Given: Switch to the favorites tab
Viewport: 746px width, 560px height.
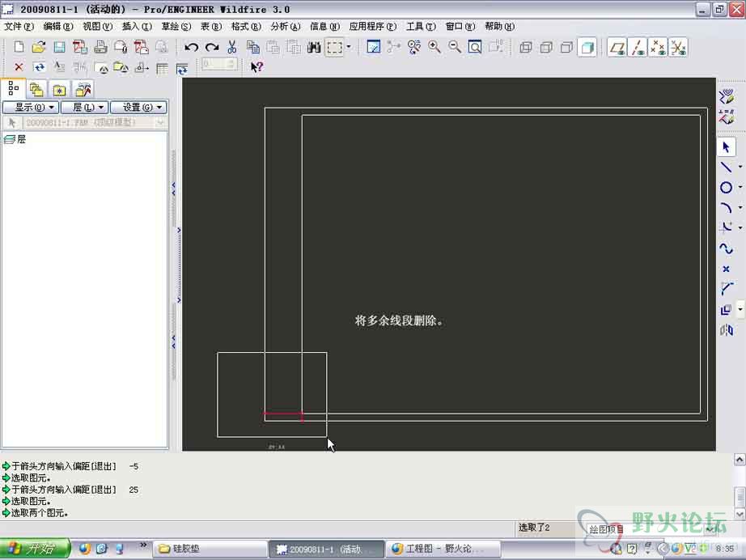Looking at the screenshot, I should point(60,90).
